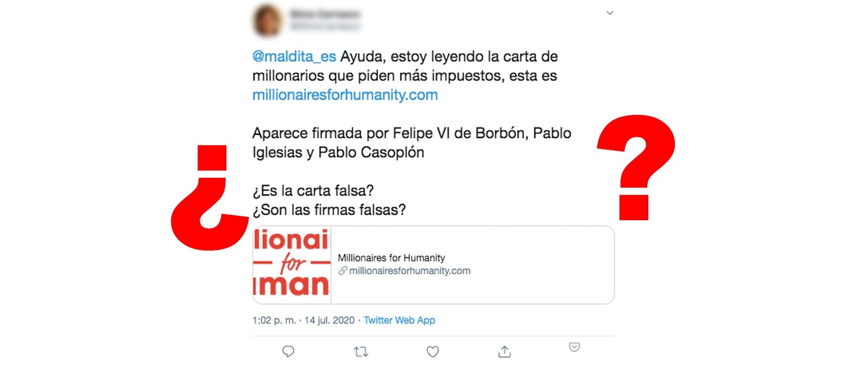The width and height of the screenshot is (868, 366).
Task: Open the author's blurred profile avatar
Action: click(267, 21)
